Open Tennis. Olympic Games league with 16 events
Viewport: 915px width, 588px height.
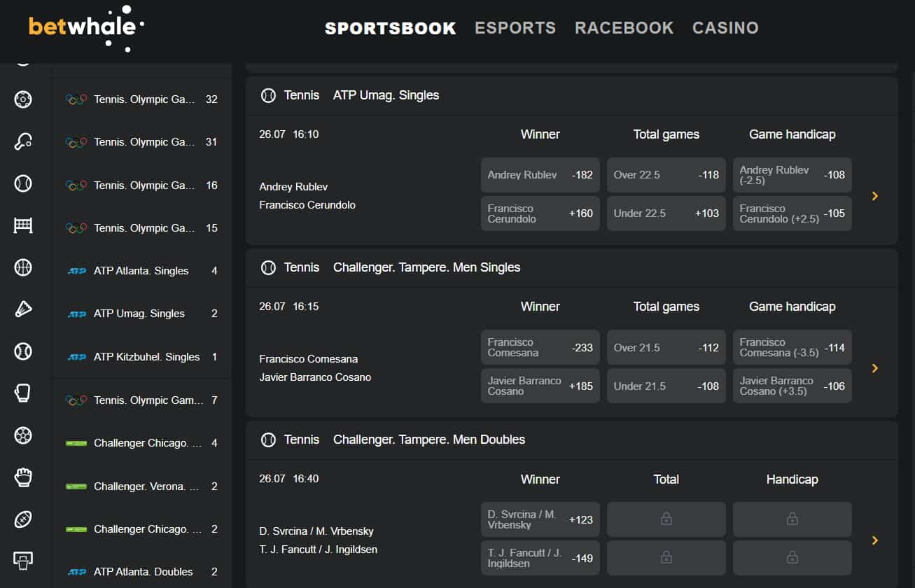pyautogui.click(x=141, y=185)
